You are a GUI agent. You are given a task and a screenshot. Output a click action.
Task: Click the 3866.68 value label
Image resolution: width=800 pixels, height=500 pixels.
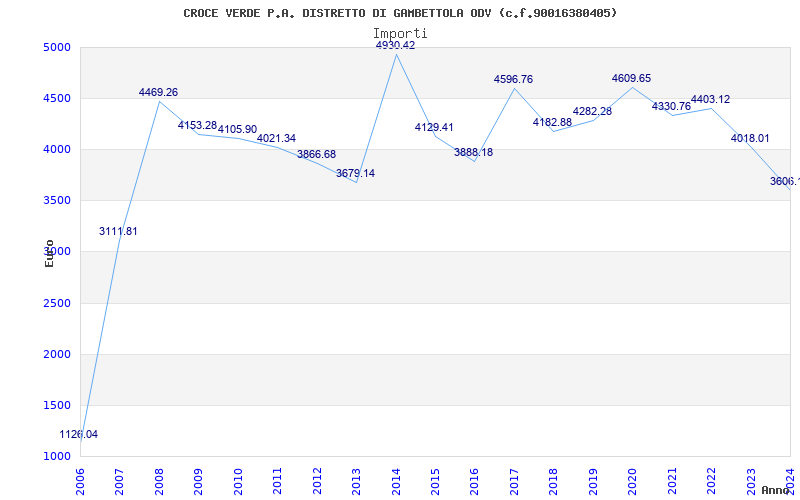pos(316,154)
